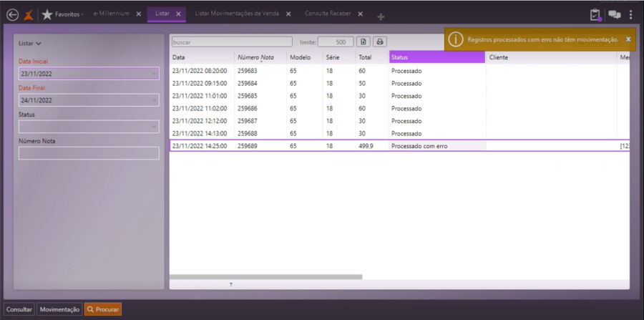Click the Procurar button
644x320 pixels.
click(103, 309)
